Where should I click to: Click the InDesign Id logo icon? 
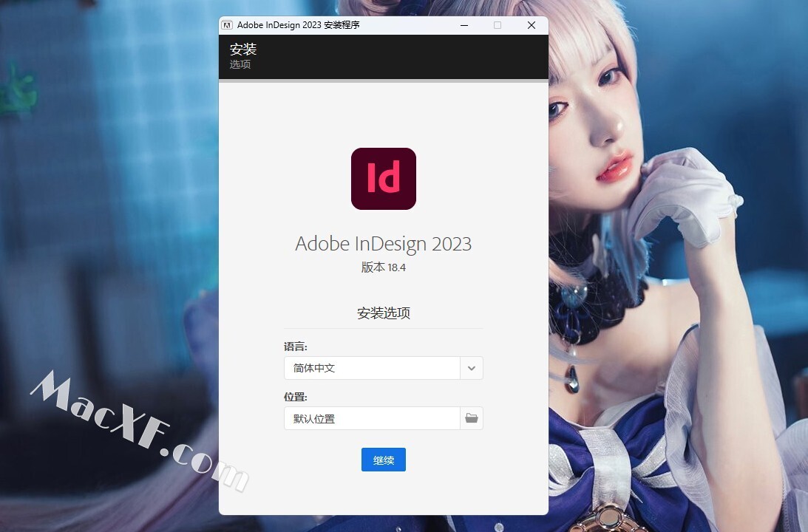pos(384,179)
